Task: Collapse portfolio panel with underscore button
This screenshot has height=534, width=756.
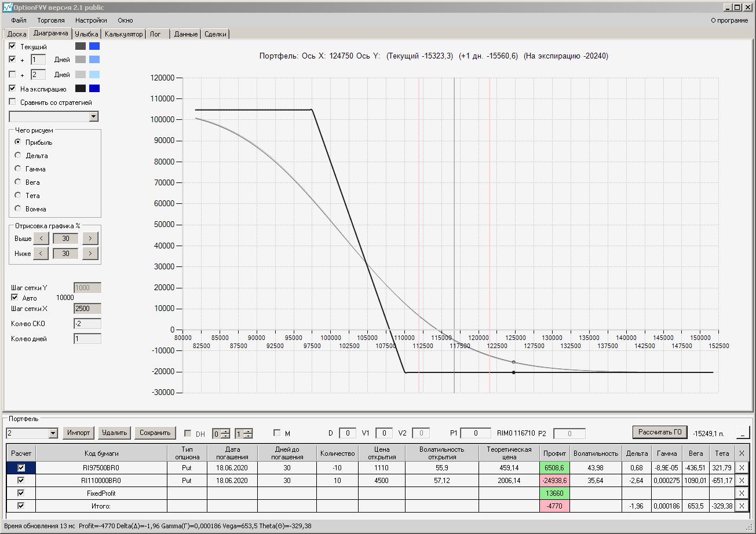Action: (743, 432)
